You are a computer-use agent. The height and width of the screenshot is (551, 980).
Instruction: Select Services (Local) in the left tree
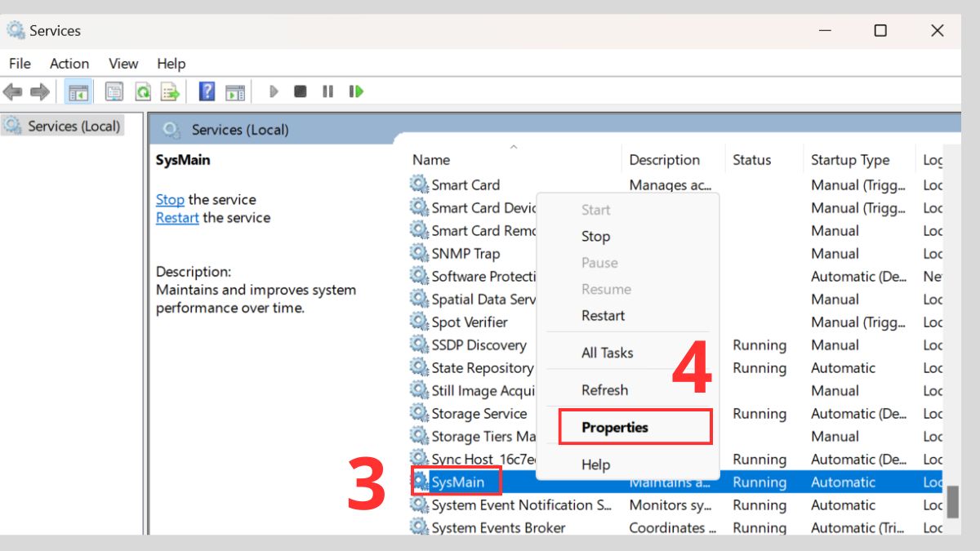(x=64, y=127)
